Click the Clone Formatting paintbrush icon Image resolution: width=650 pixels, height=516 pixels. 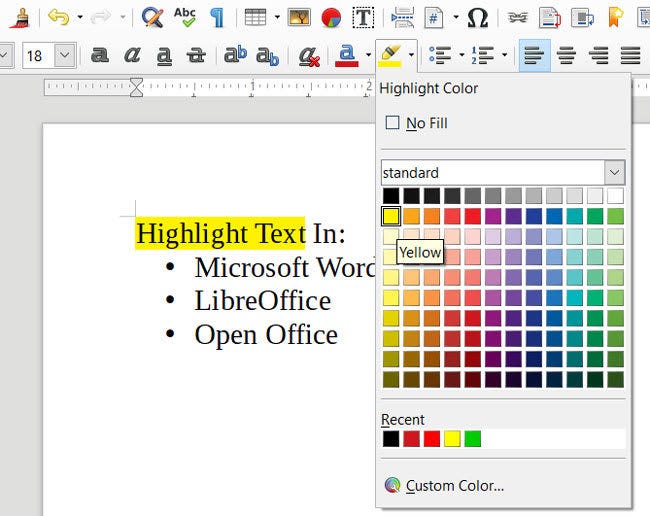point(19,17)
